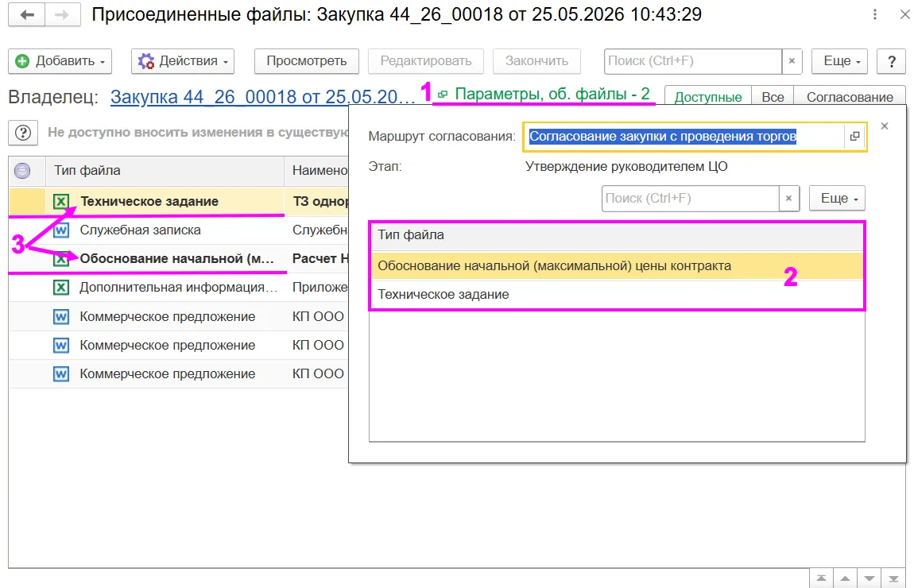Focus the main toolbar search field

(x=692, y=61)
